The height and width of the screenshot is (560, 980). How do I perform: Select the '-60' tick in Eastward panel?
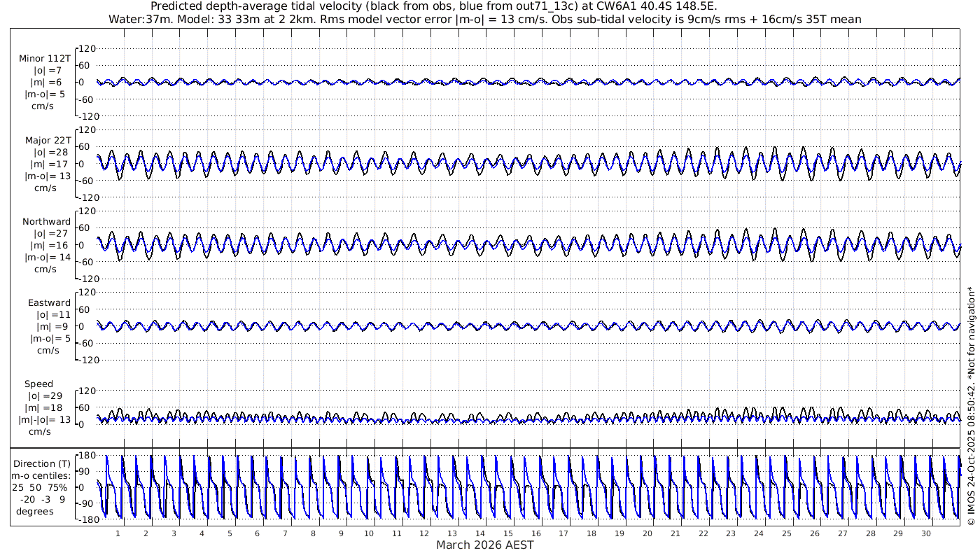[86, 343]
